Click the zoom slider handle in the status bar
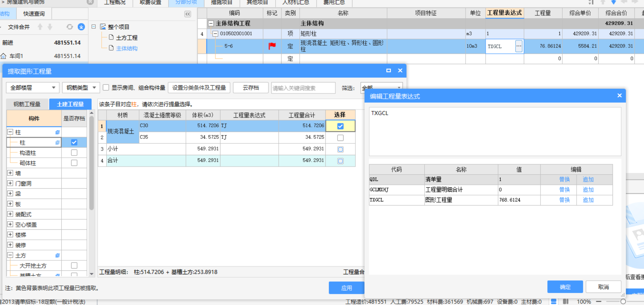Viewport: 644px width, 305px height. tap(623, 301)
